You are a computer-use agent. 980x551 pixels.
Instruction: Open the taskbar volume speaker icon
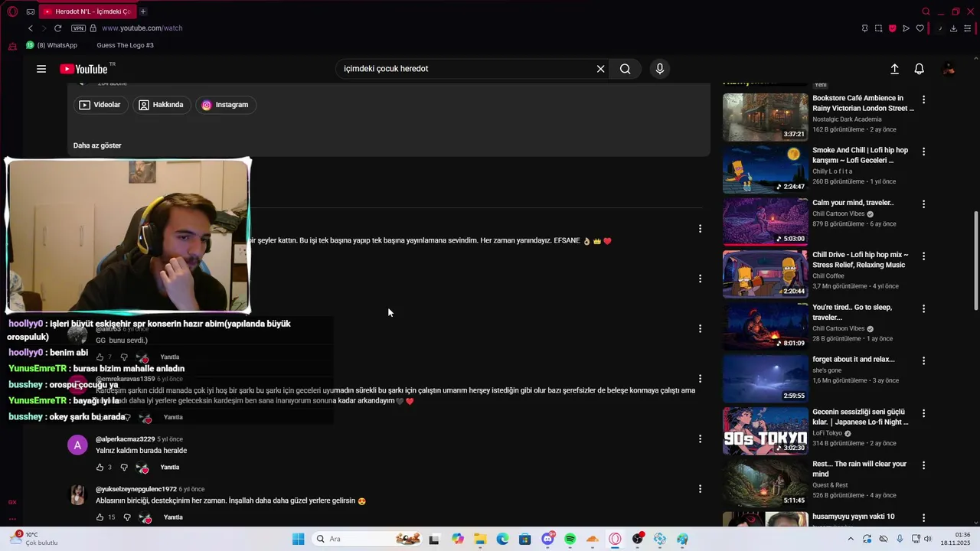click(x=928, y=540)
